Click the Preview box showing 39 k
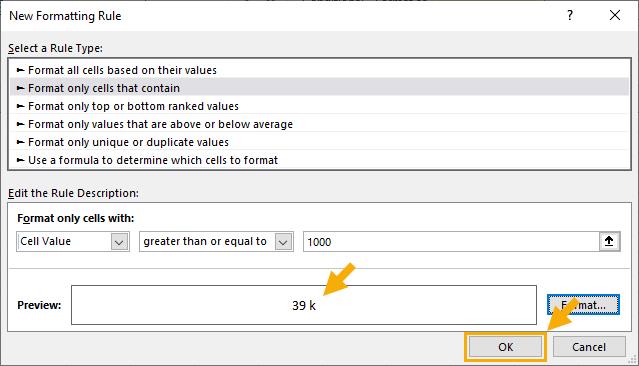This screenshot has height=366, width=639. (304, 305)
